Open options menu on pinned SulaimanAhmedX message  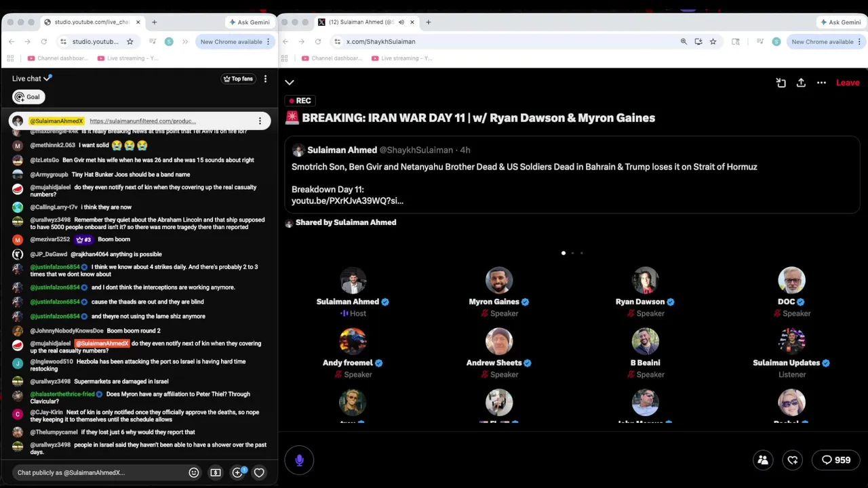(260, 121)
